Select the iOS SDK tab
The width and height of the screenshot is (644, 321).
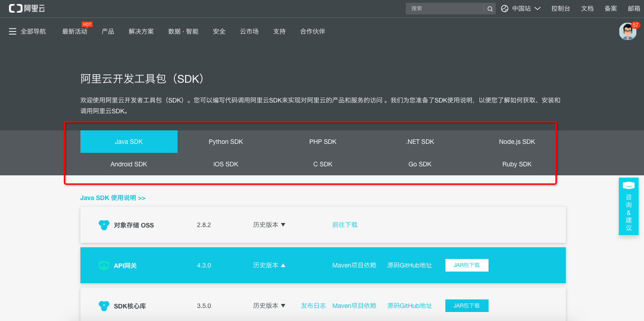point(226,164)
